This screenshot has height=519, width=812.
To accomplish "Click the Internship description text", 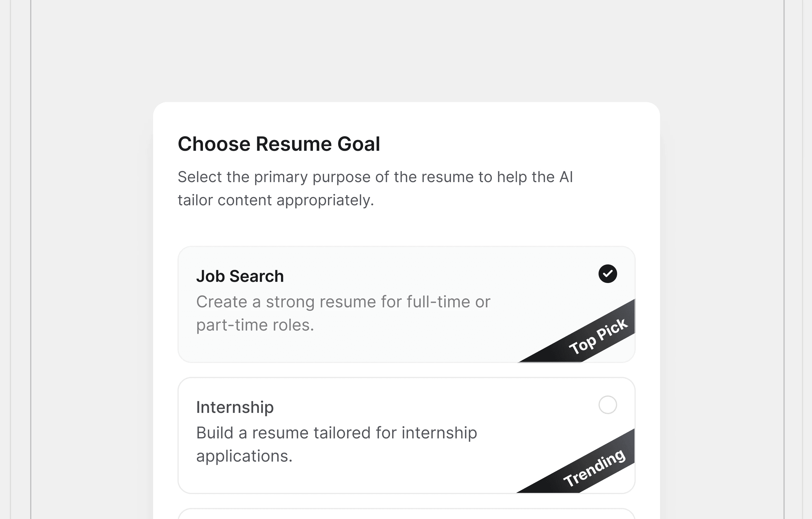I will [x=336, y=433].
